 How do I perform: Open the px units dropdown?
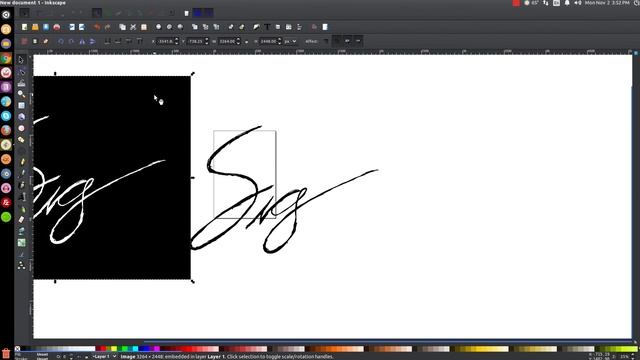(x=290, y=41)
